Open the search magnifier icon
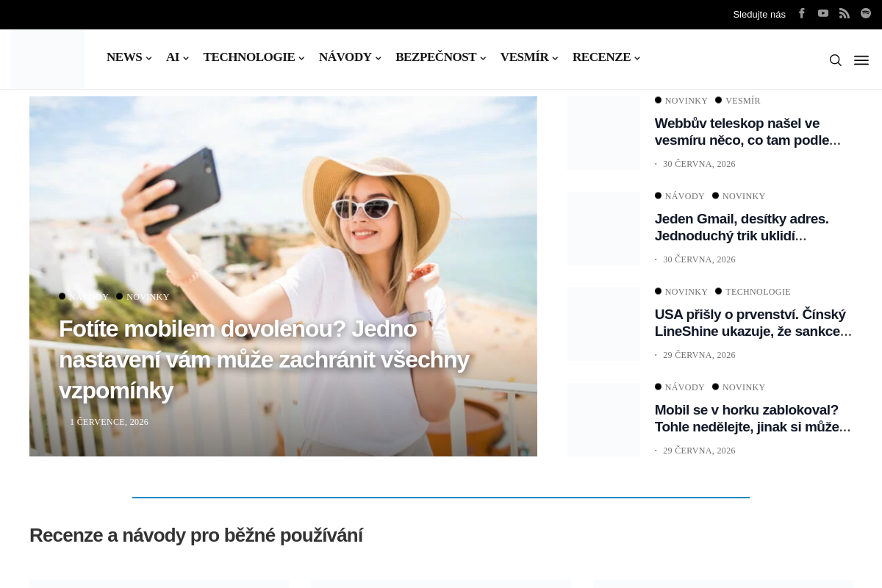882x588 pixels. point(836,60)
